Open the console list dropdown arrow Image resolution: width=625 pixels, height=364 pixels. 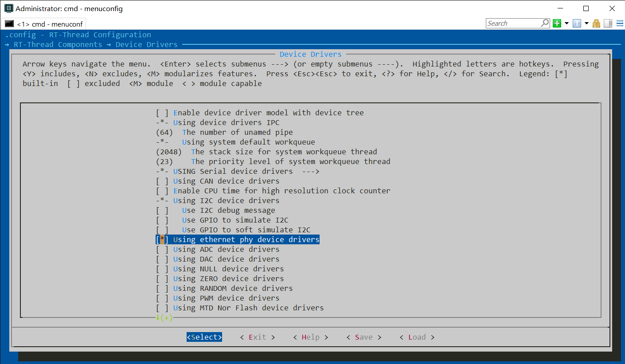[586, 23]
